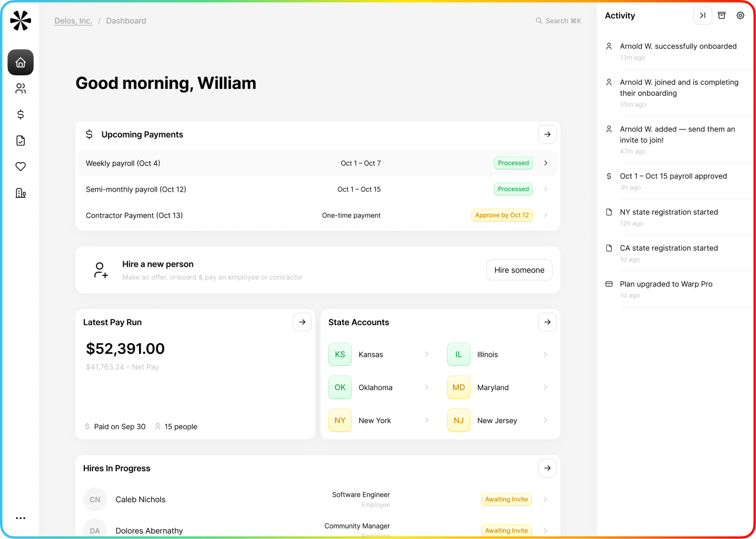Expand the Contractor Payment (Oct 13) row

[x=545, y=215]
